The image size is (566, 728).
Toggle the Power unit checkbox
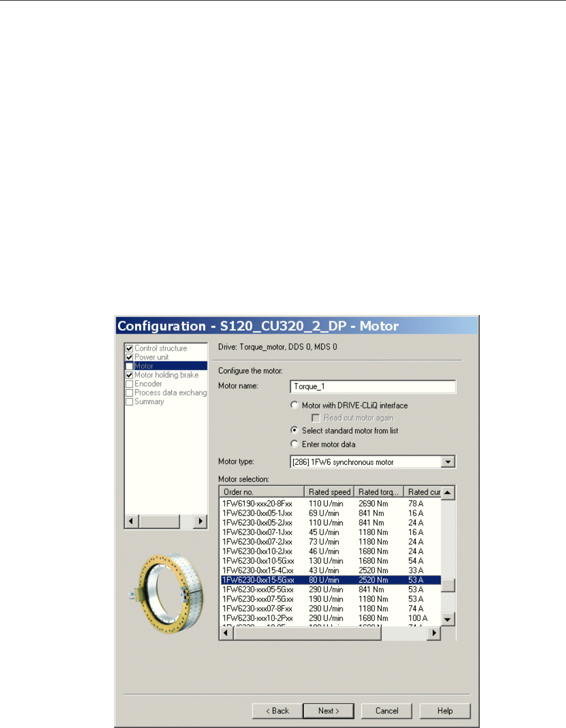pyautogui.click(x=129, y=357)
